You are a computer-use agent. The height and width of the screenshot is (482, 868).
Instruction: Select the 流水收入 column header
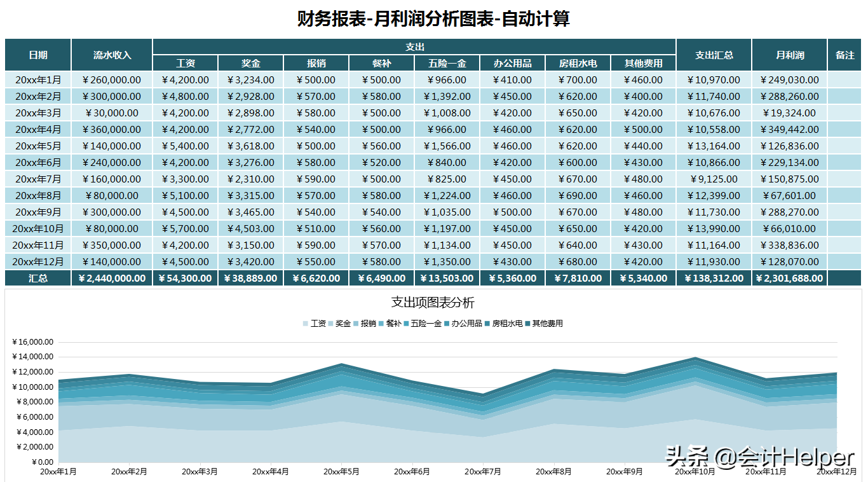click(x=112, y=55)
